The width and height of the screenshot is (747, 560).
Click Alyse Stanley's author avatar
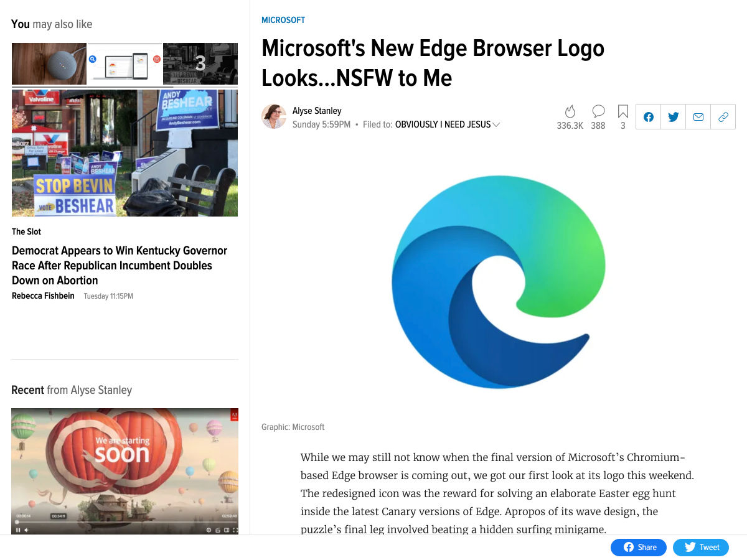pyautogui.click(x=274, y=117)
